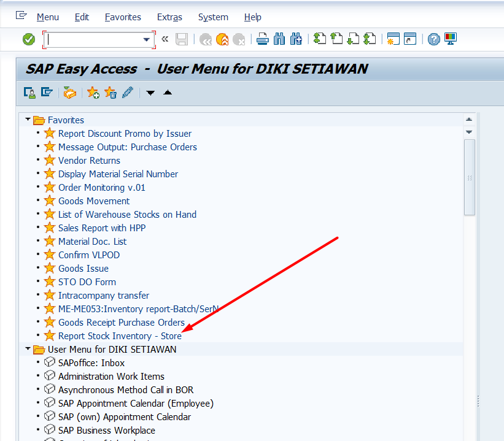Open the Favorites menu
This screenshot has width=504, height=441.
coord(123,17)
